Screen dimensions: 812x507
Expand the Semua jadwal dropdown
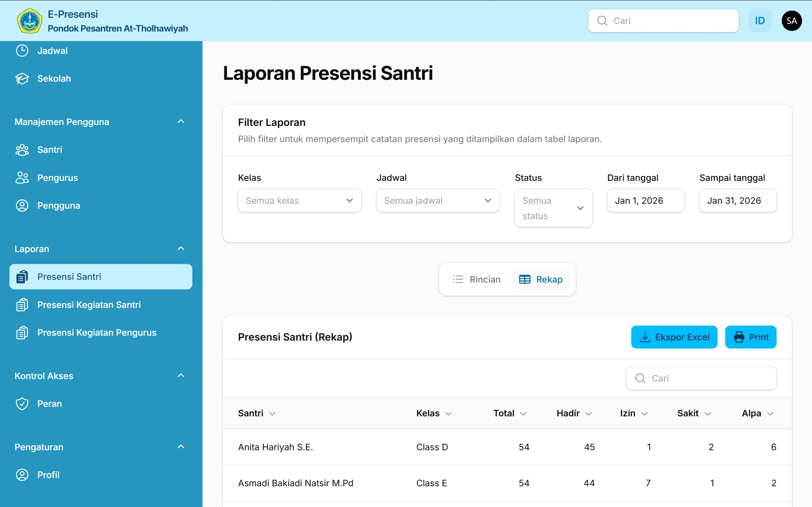(438, 200)
